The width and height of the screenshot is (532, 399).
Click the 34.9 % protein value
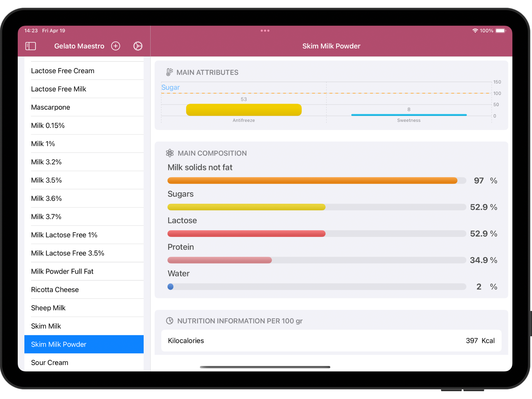[x=484, y=260]
